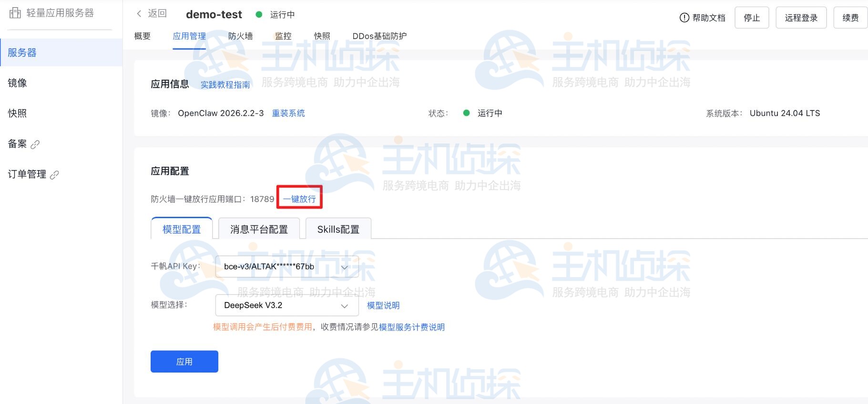Click the back arrow icon next to 返回
Viewport: 868px width, 404px height.
tap(139, 13)
